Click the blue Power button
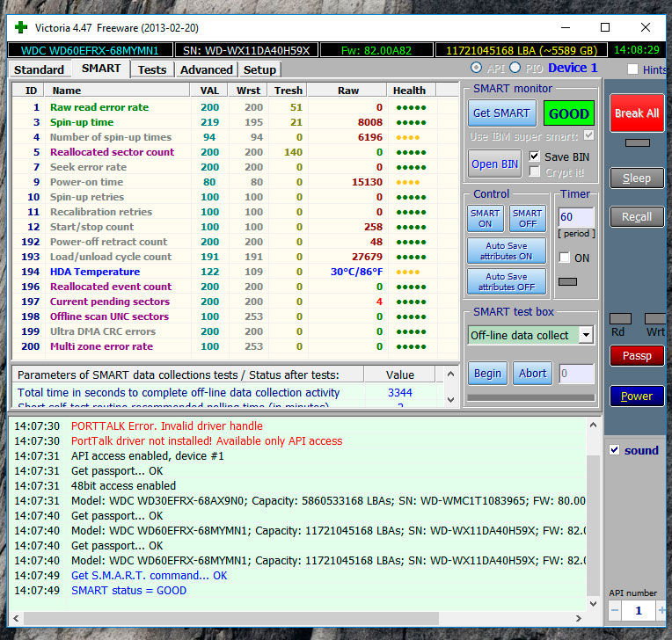The image size is (672, 640). tap(637, 396)
